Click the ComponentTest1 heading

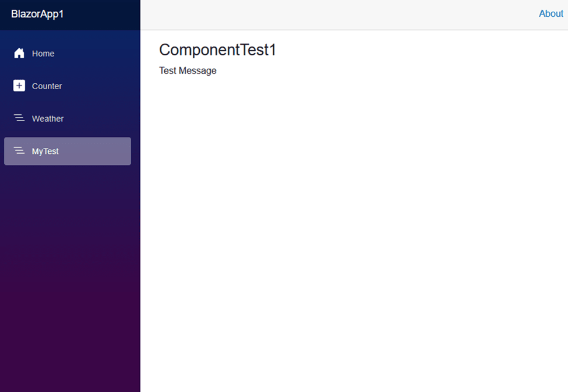click(217, 50)
